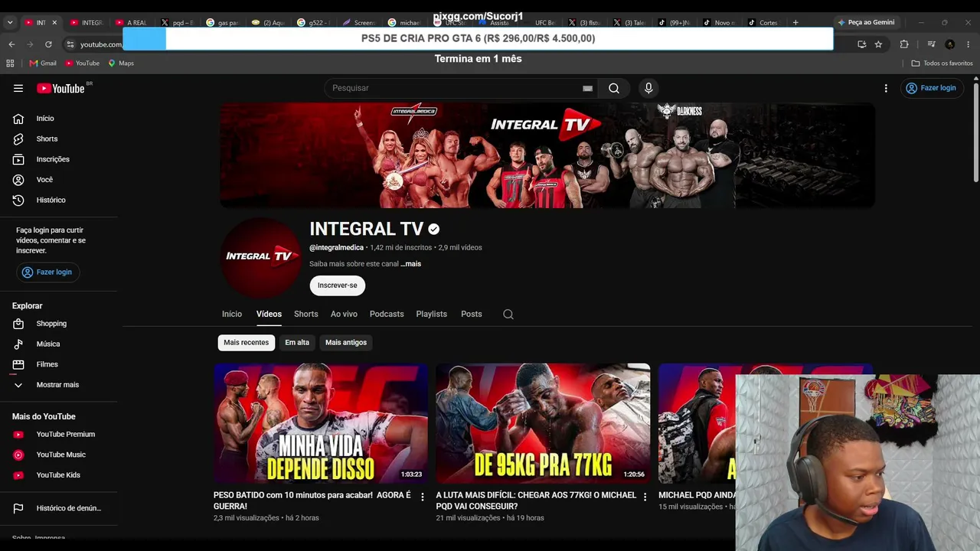Switch to the channel Shorts tab
This screenshot has height=551, width=980.
306,314
